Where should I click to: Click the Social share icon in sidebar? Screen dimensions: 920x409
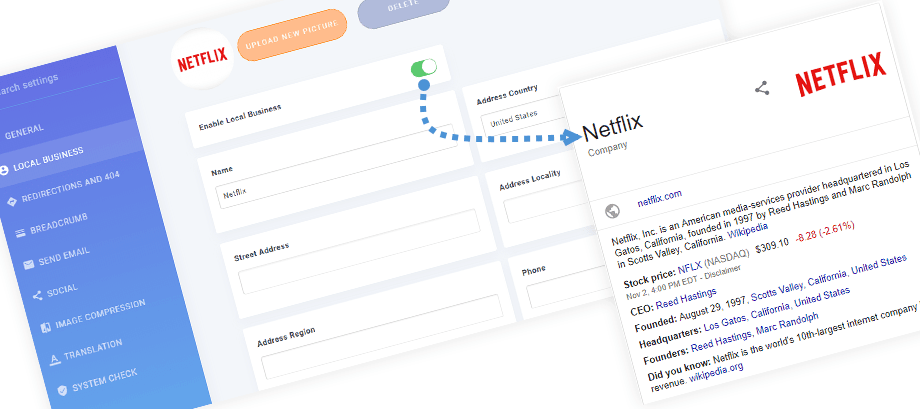click(38, 296)
